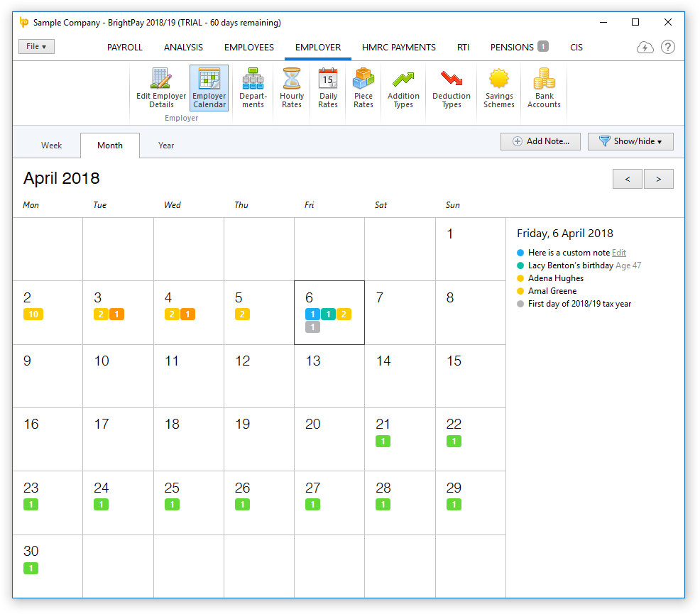Screen dimensions: 700x614
Task: Open the File dropdown menu
Action: [36, 46]
